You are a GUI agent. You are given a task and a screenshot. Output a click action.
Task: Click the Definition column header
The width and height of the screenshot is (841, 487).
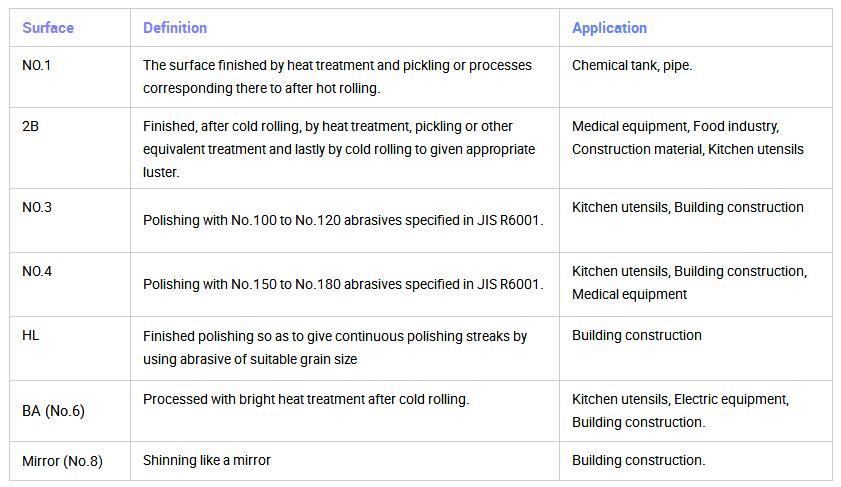coord(345,27)
